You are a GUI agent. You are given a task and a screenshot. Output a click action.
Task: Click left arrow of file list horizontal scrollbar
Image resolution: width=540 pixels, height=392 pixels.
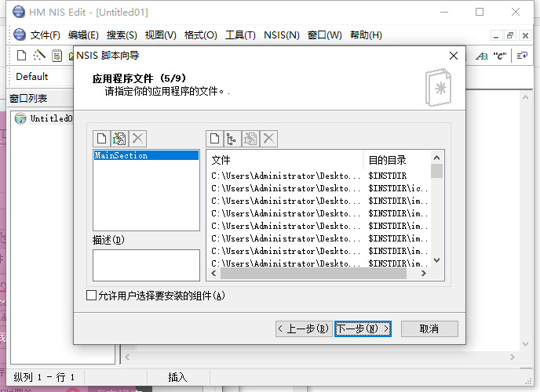point(213,274)
